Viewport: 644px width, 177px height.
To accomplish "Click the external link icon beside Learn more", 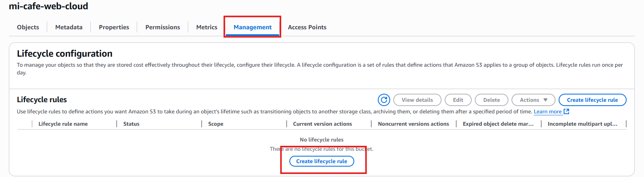I will pyautogui.click(x=566, y=111).
